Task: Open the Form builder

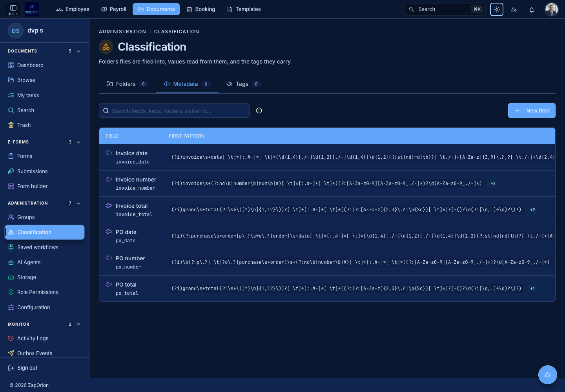Action: (x=44, y=186)
